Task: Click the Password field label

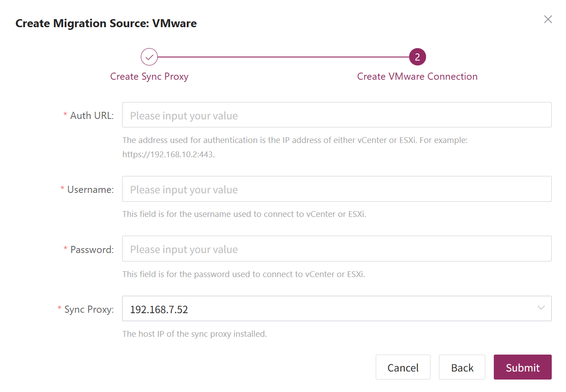Action: click(x=92, y=249)
